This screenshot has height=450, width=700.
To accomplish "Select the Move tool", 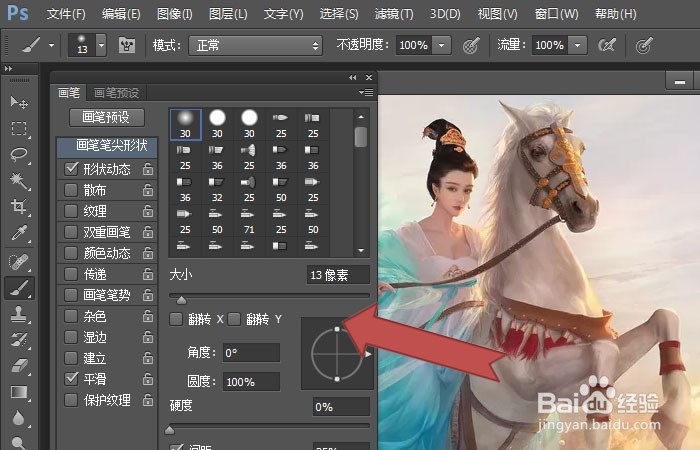I will coord(19,103).
